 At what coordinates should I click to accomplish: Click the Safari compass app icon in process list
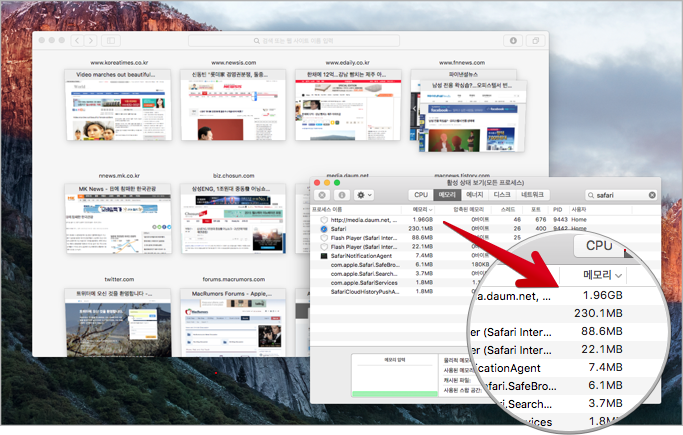324,229
